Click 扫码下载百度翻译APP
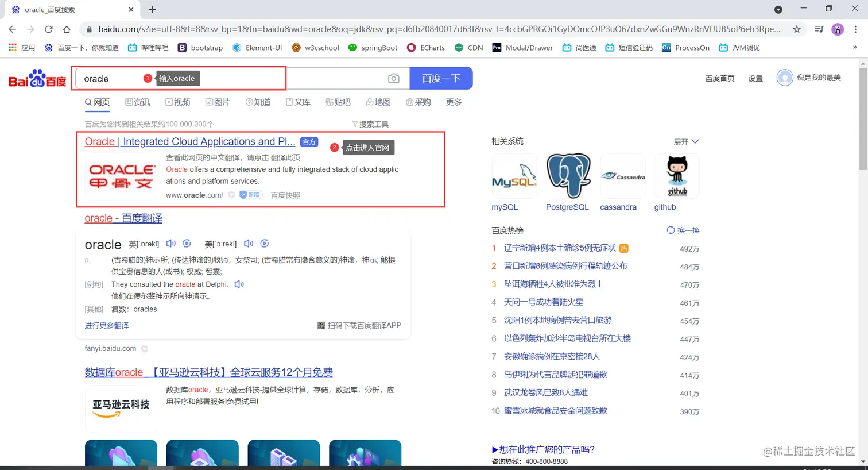This screenshot has width=868, height=470. [359, 326]
